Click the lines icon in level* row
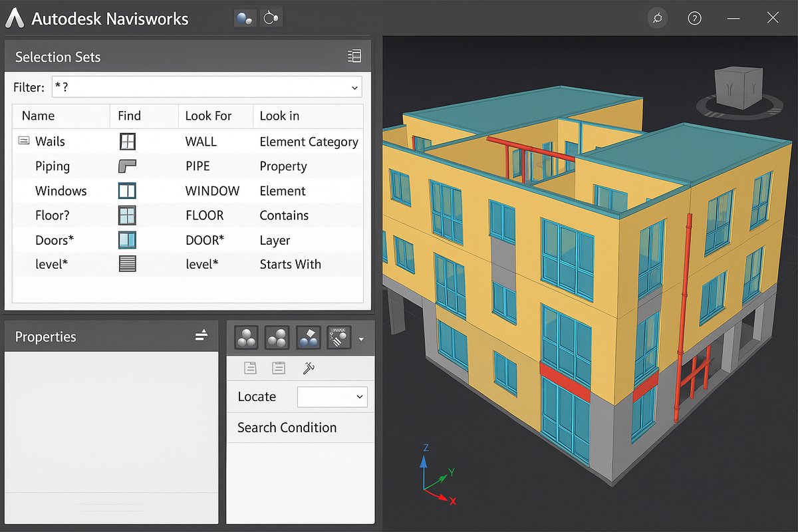Viewport: 798px width, 532px height. tap(127, 264)
